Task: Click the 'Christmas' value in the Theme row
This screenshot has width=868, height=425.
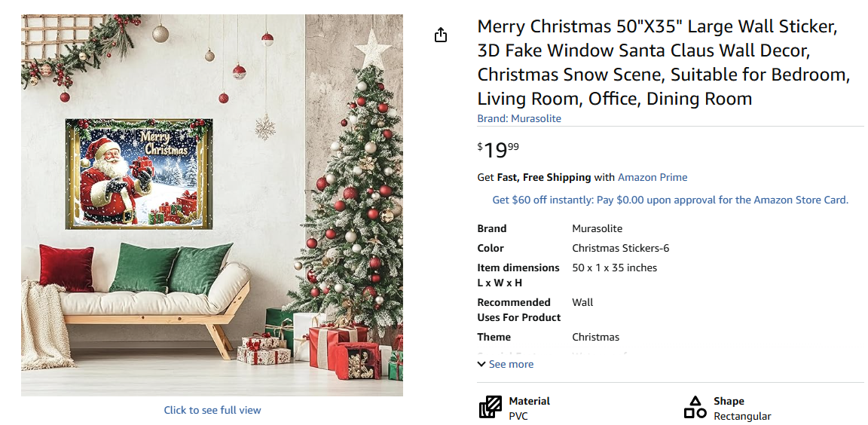Action: 595,337
